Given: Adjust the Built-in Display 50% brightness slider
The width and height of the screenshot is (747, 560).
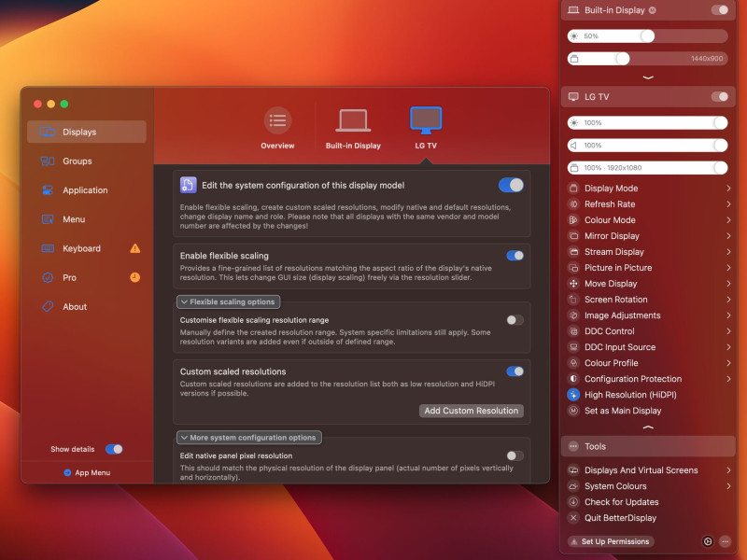Looking at the screenshot, I should pyautogui.click(x=648, y=36).
